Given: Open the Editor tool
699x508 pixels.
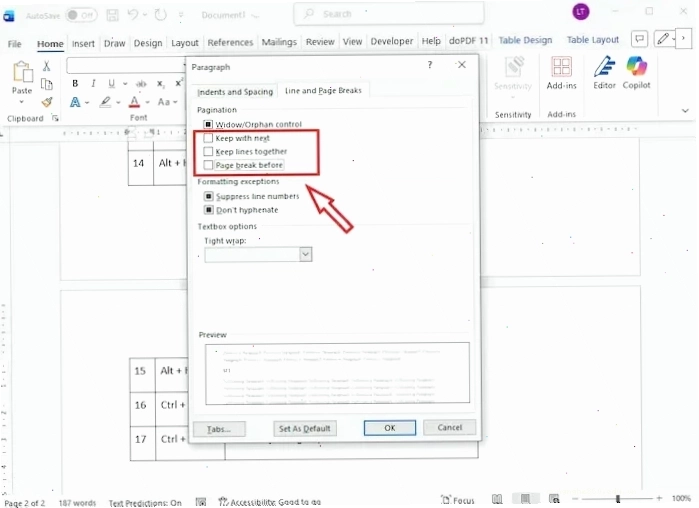Looking at the screenshot, I should tap(604, 73).
